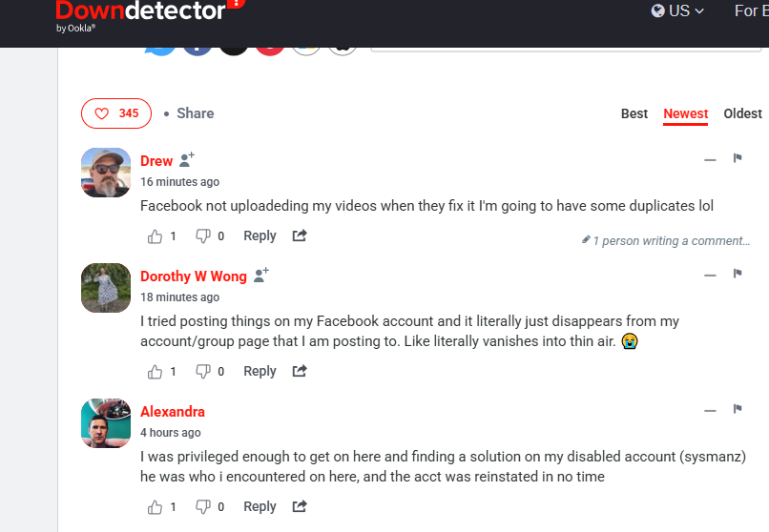Like Drew's comment with thumbs up
This screenshot has height=532, width=769.
[155, 236]
